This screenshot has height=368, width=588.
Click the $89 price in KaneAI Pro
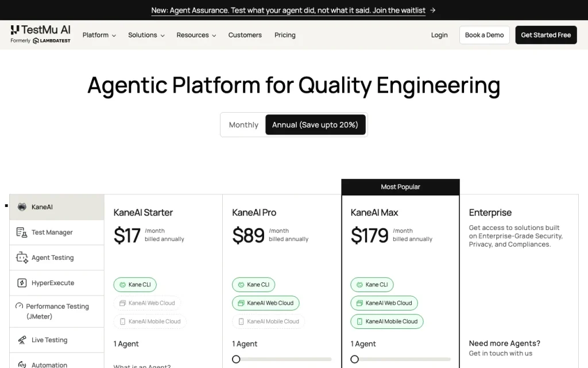click(248, 235)
